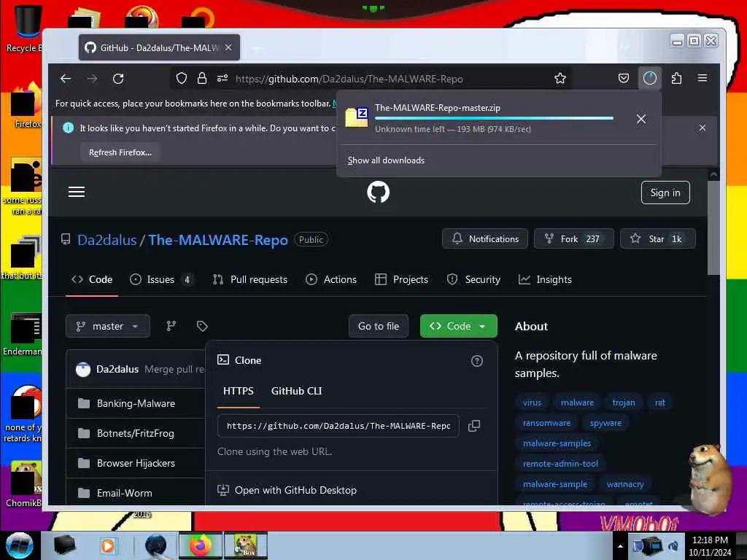The image size is (747, 560).
Task: View tags via the tag icon
Action: pos(202,326)
